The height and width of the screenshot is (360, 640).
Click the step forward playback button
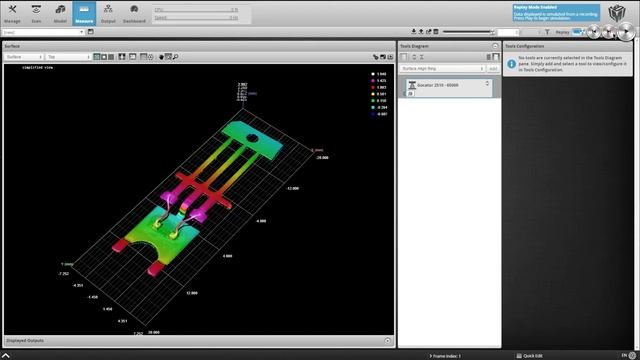[609, 31]
